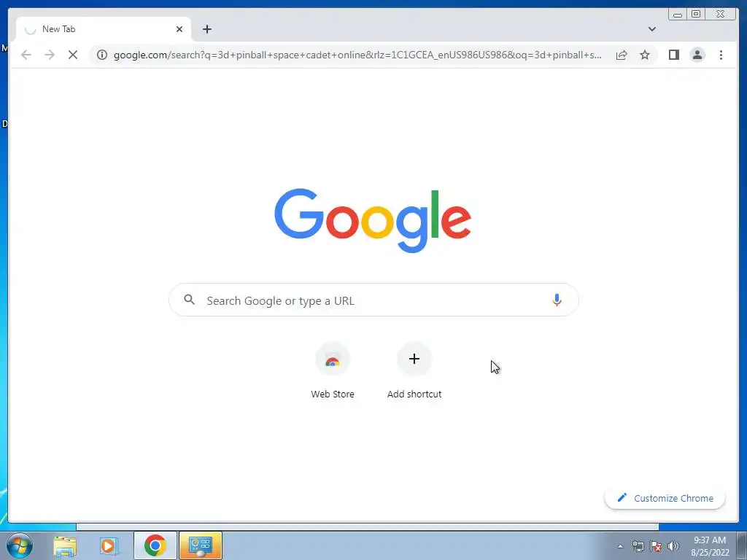Open the Web Store shortcut
This screenshot has width=747, height=560.
pyautogui.click(x=333, y=371)
